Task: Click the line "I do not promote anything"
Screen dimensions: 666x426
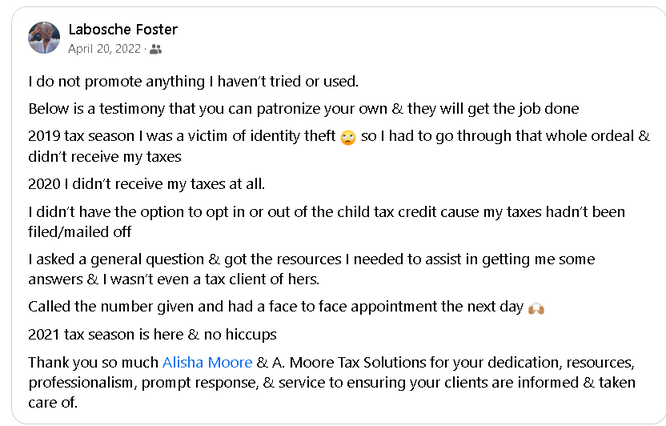Action: coord(192,81)
